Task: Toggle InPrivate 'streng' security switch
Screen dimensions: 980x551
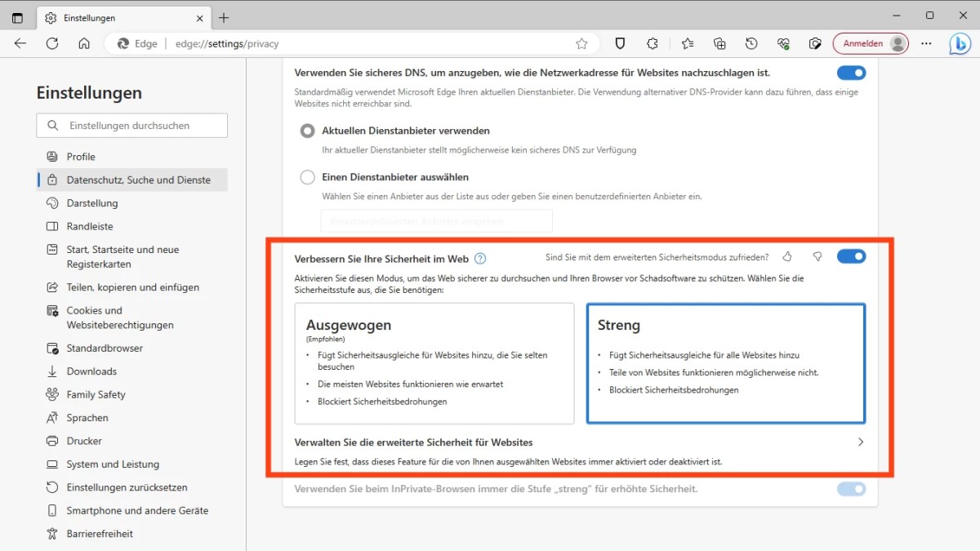Action: pyautogui.click(x=851, y=489)
